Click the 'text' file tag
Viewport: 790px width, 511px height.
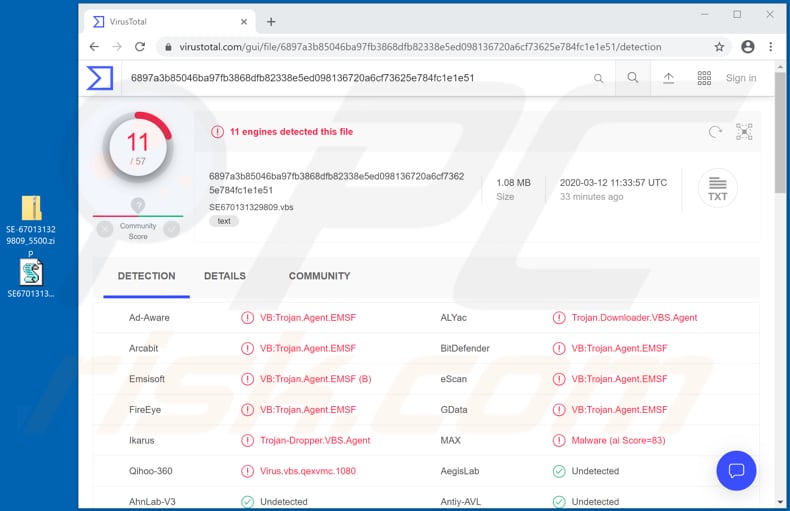tap(224, 221)
